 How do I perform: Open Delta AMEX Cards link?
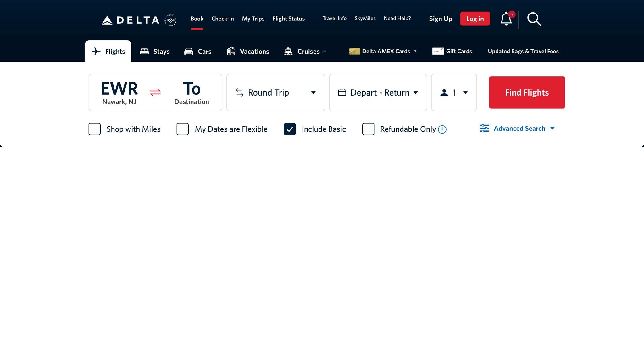tap(383, 51)
